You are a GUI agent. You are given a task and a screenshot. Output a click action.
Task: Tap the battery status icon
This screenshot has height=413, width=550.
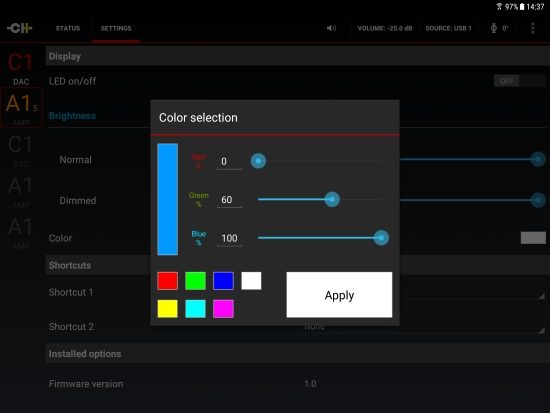[x=522, y=7]
